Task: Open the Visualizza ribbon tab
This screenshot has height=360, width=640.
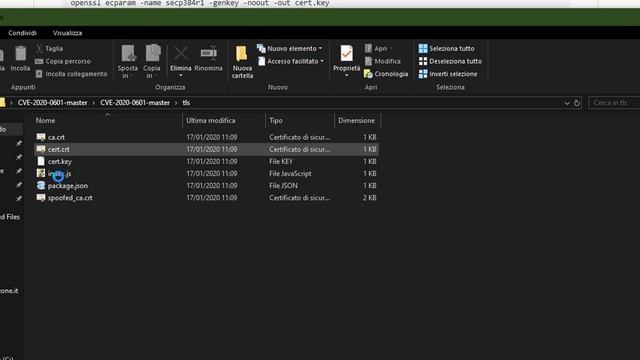Action: pyautogui.click(x=67, y=33)
